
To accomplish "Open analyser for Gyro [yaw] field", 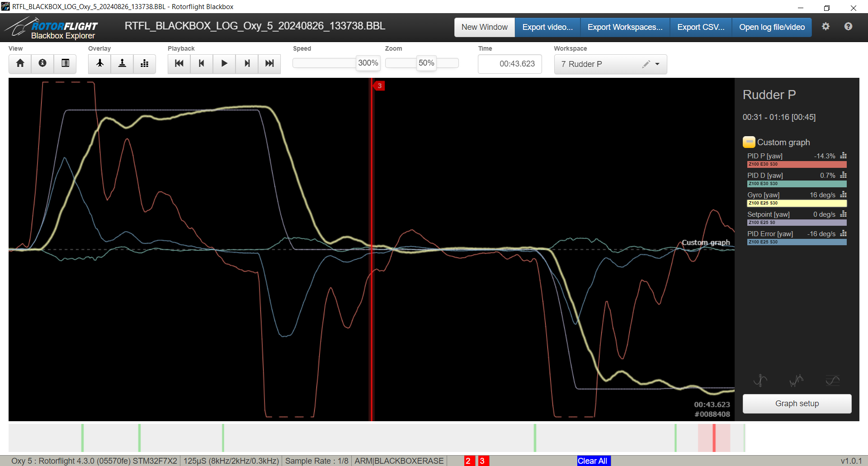I will pyautogui.click(x=843, y=195).
